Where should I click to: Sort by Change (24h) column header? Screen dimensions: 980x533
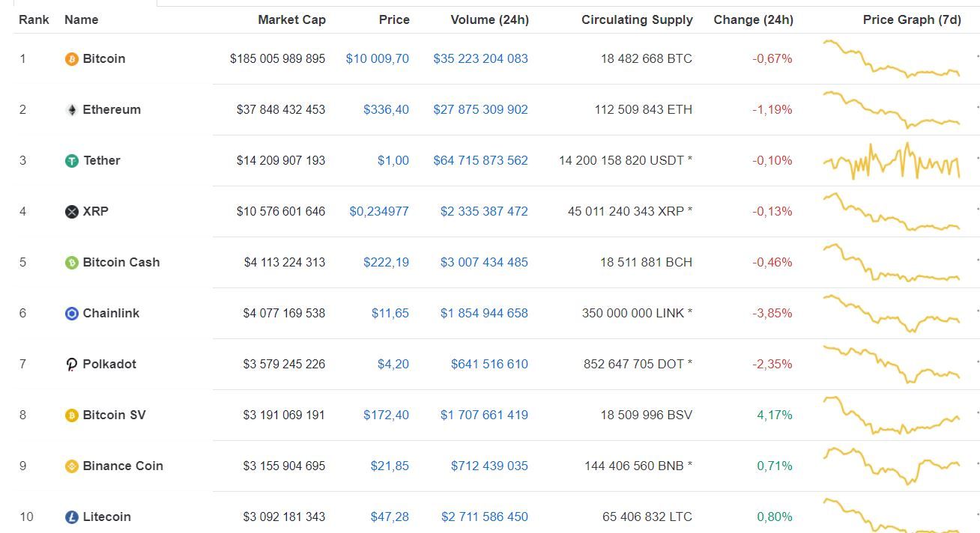[x=753, y=19]
